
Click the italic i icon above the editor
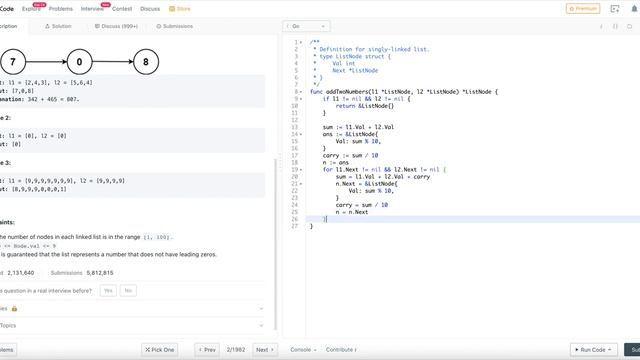601,27
